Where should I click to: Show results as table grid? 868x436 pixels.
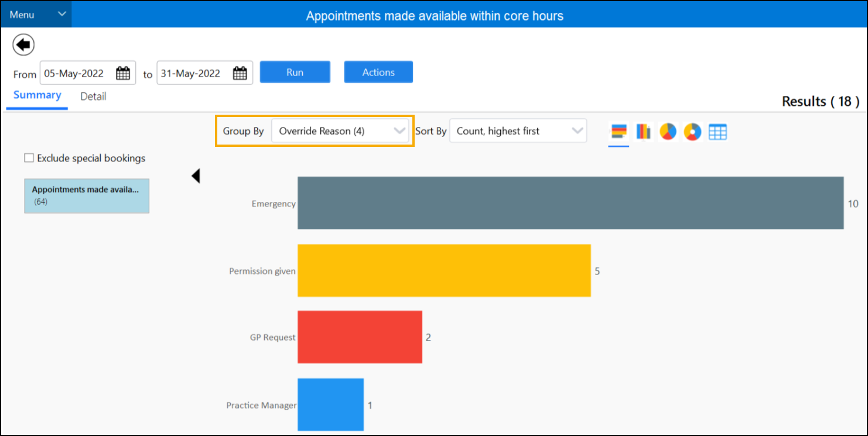pos(717,132)
